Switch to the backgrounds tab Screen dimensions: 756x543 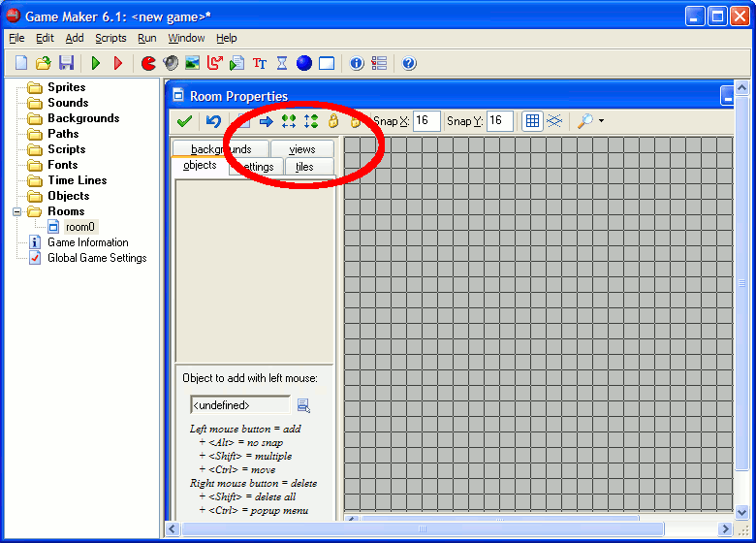(x=221, y=149)
